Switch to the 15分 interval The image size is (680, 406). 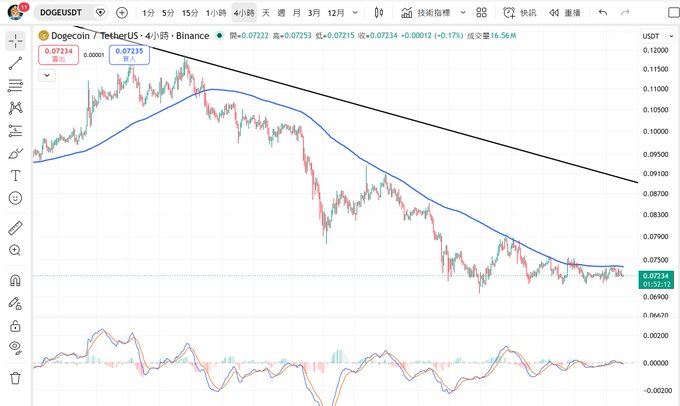pos(190,13)
